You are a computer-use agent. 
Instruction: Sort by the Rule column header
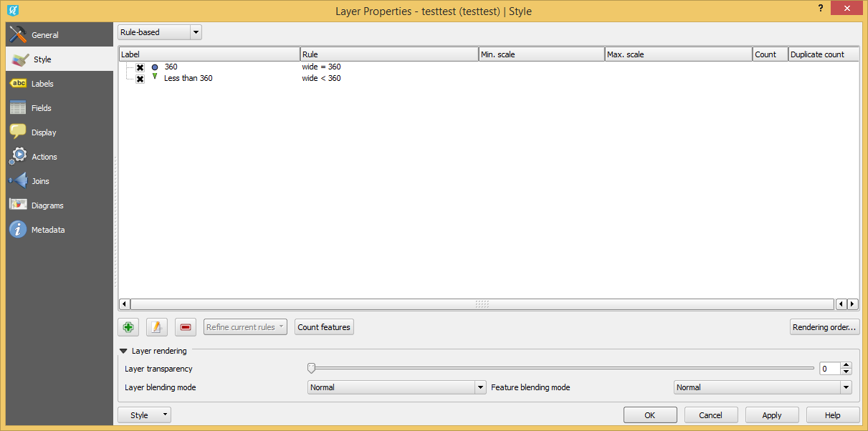(389, 54)
